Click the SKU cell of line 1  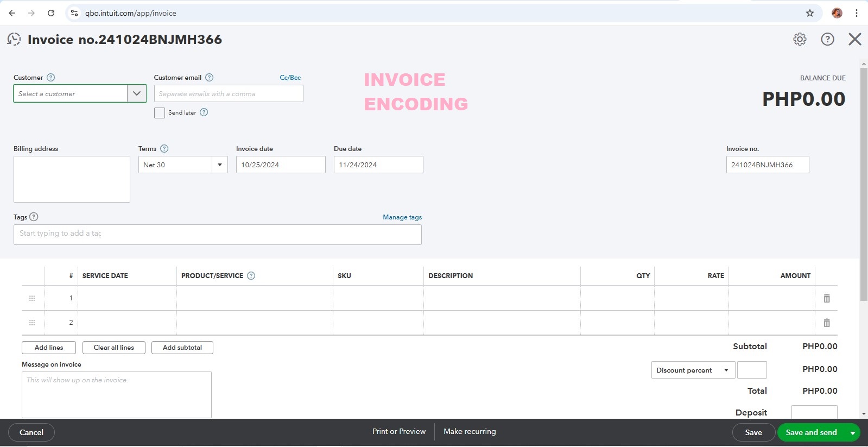point(378,298)
